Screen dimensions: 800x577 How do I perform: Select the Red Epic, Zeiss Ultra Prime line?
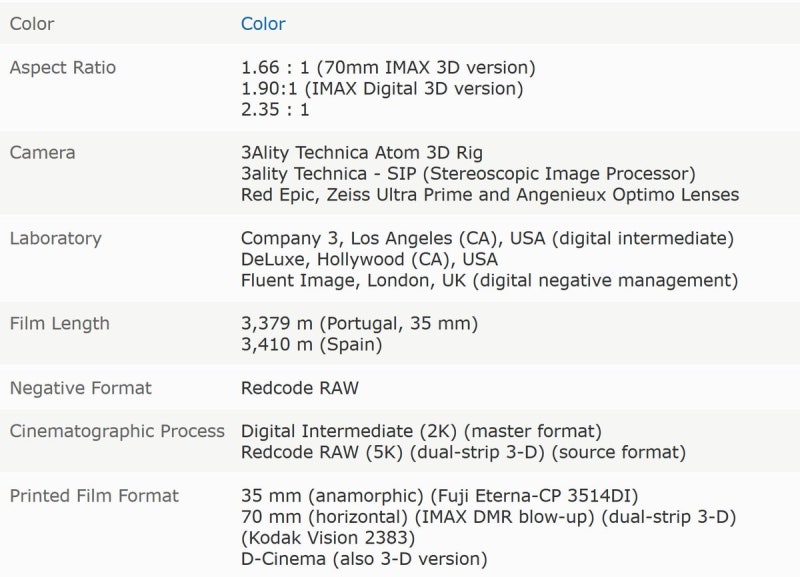pyautogui.click(x=490, y=194)
